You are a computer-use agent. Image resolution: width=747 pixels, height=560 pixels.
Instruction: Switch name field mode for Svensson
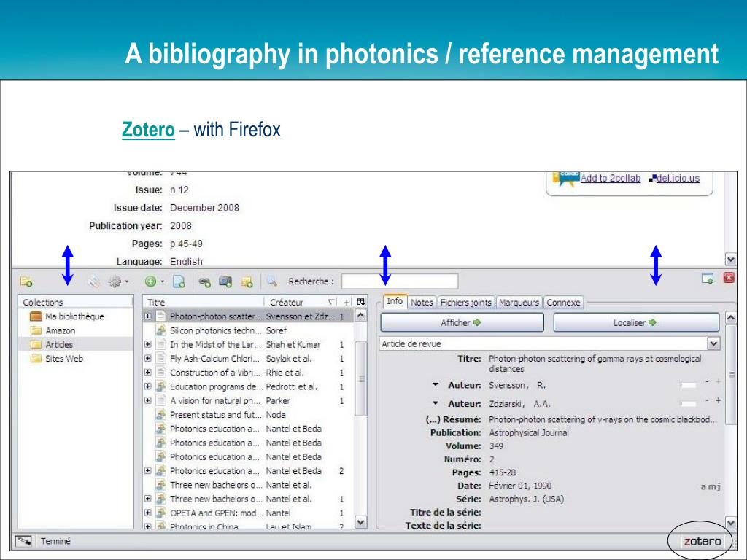pos(688,385)
